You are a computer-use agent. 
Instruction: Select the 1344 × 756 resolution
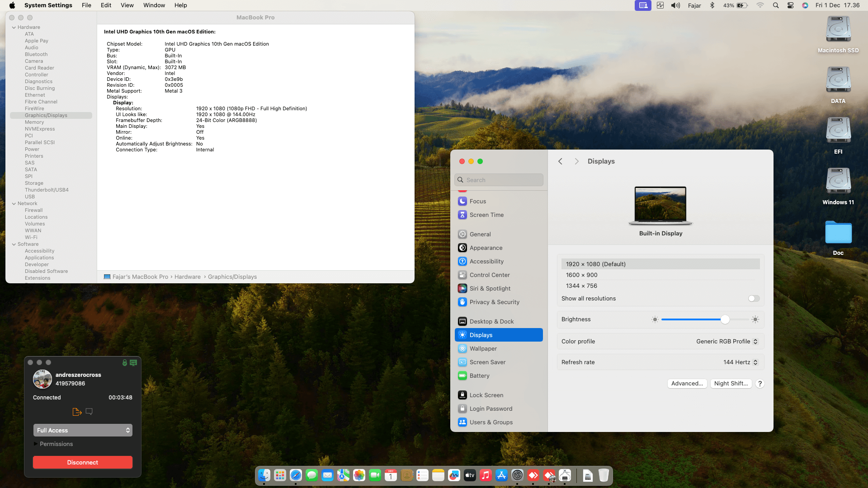(x=581, y=286)
